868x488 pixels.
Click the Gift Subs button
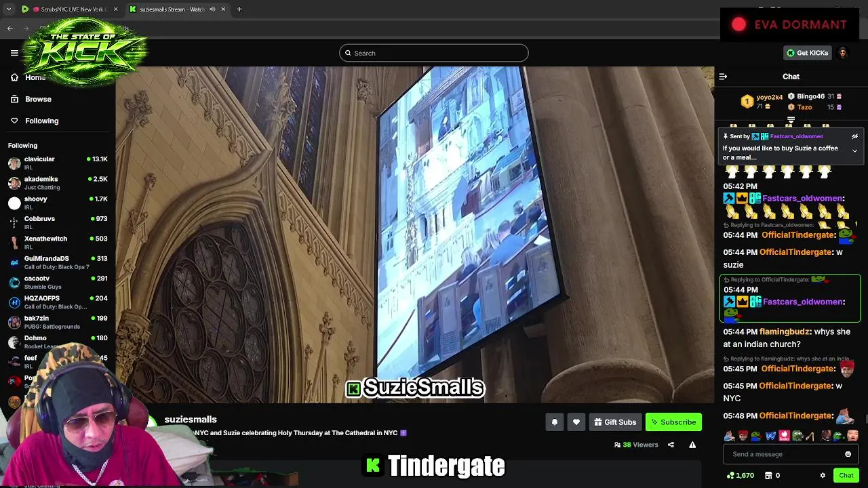615,422
